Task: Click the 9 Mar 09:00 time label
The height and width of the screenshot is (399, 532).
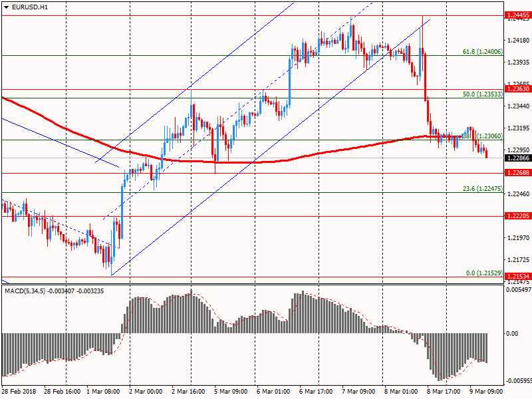Action: pos(486,392)
